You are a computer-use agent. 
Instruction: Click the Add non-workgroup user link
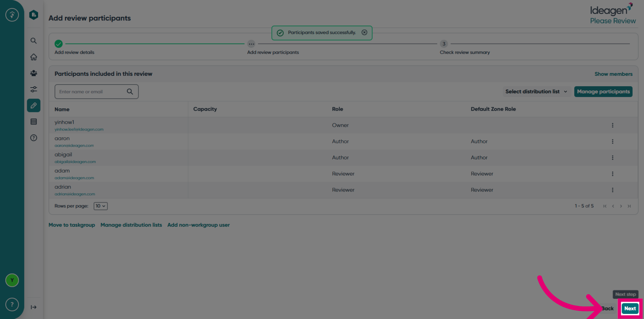[199, 225]
